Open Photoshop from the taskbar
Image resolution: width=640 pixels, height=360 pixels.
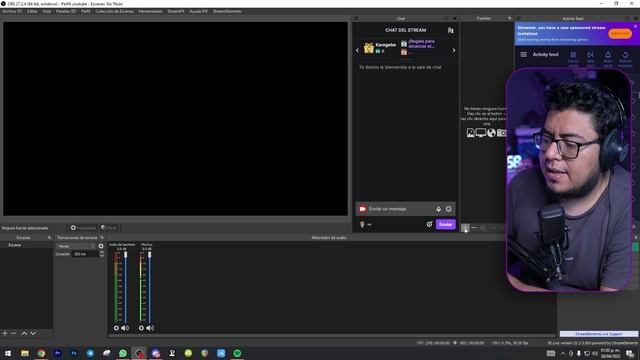74,353
